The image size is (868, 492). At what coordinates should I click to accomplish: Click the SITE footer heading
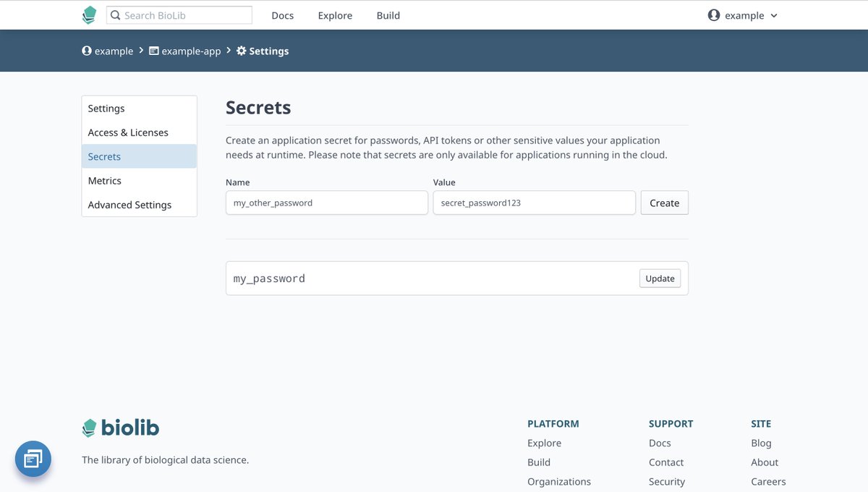[761, 424]
